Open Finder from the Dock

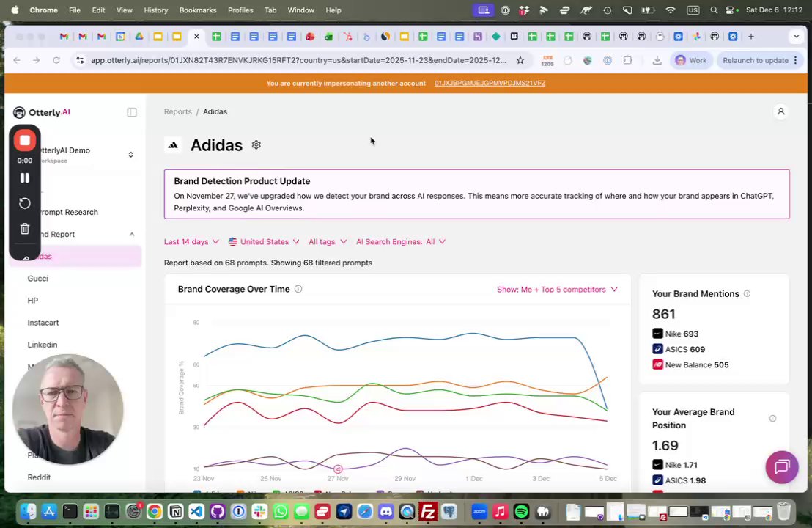(28, 512)
